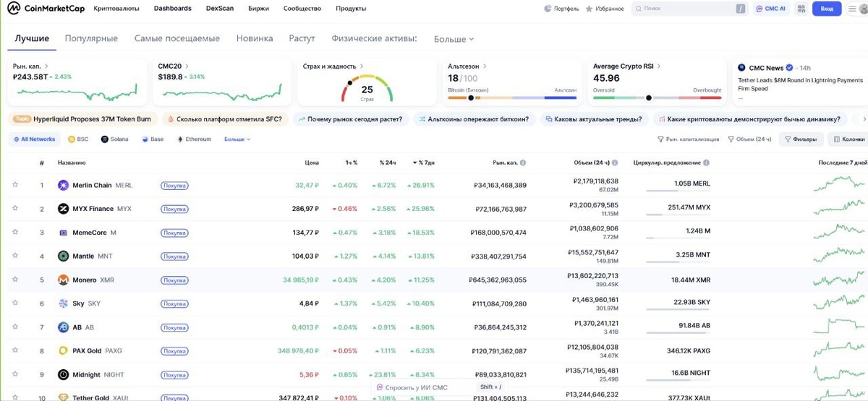This screenshot has height=401, width=868.
Task: Click Объем (24 ч) column info icon
Action: 616,163
